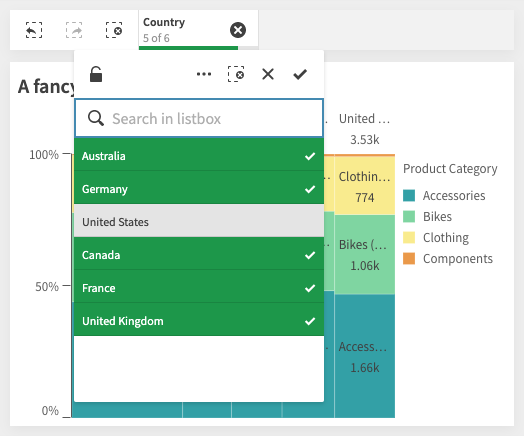
Task: Step forward in selection history
Action: coord(74,30)
